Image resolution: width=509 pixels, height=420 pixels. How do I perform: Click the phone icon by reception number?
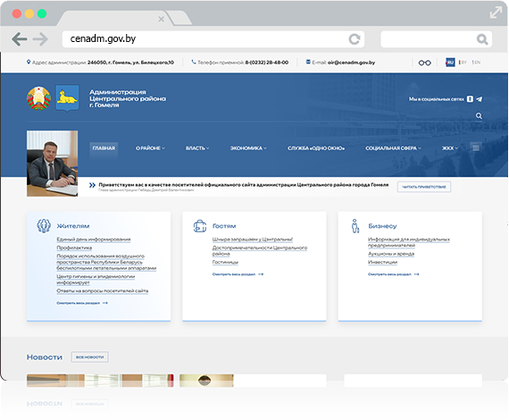click(x=194, y=62)
